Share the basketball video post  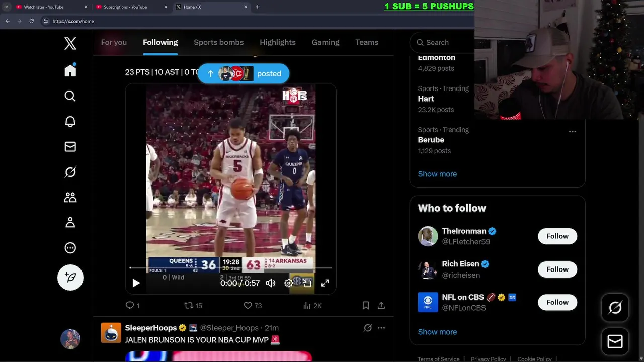click(x=381, y=305)
